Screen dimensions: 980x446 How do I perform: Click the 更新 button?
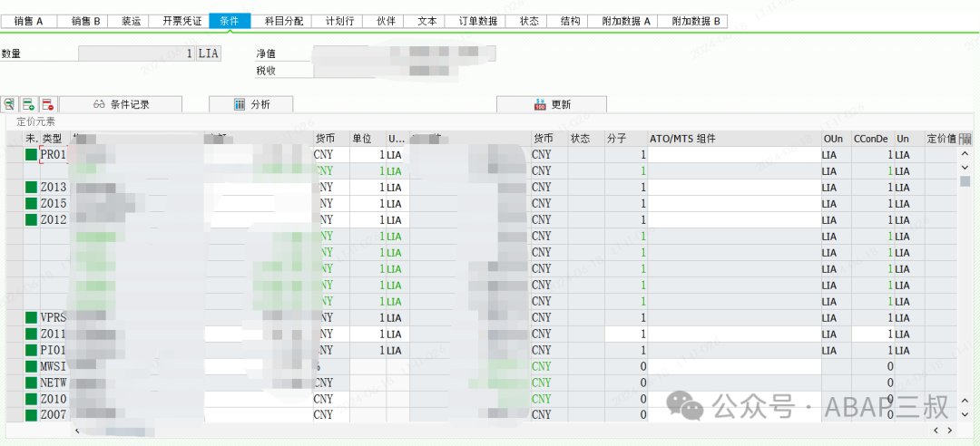coord(552,104)
